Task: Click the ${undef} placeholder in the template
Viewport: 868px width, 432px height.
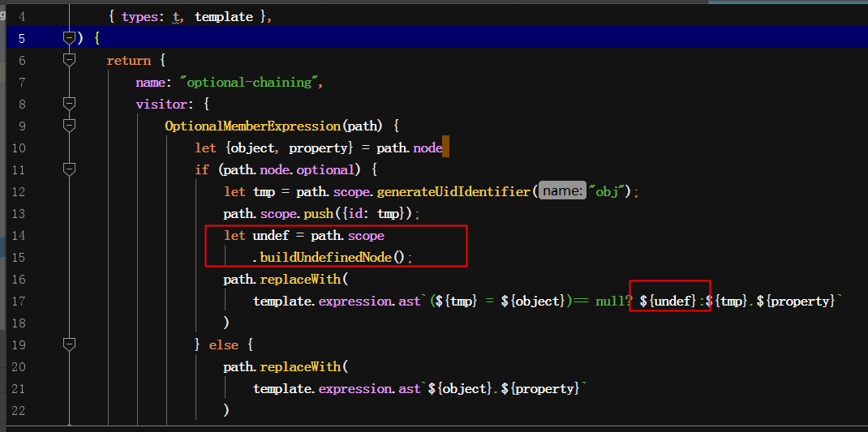Action: coord(668,301)
